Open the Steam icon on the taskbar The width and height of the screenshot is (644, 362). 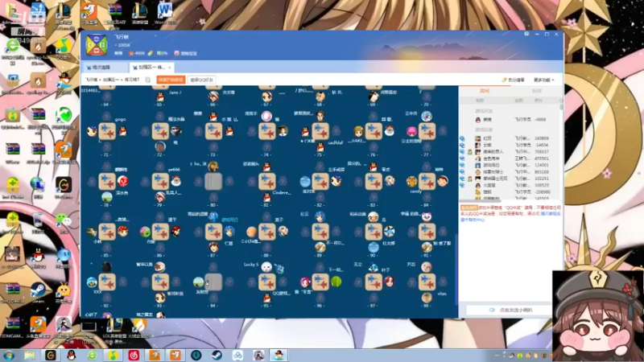[x=217, y=356]
